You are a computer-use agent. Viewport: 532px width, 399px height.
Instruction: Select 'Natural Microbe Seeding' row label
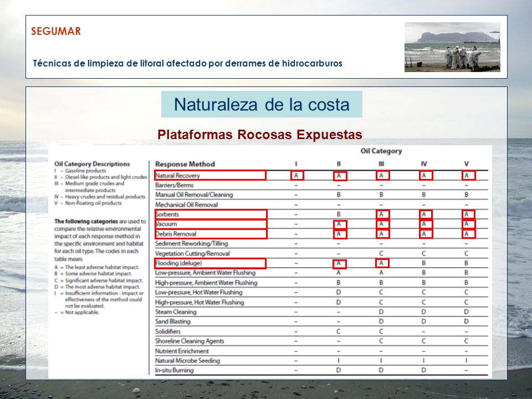tap(187, 361)
